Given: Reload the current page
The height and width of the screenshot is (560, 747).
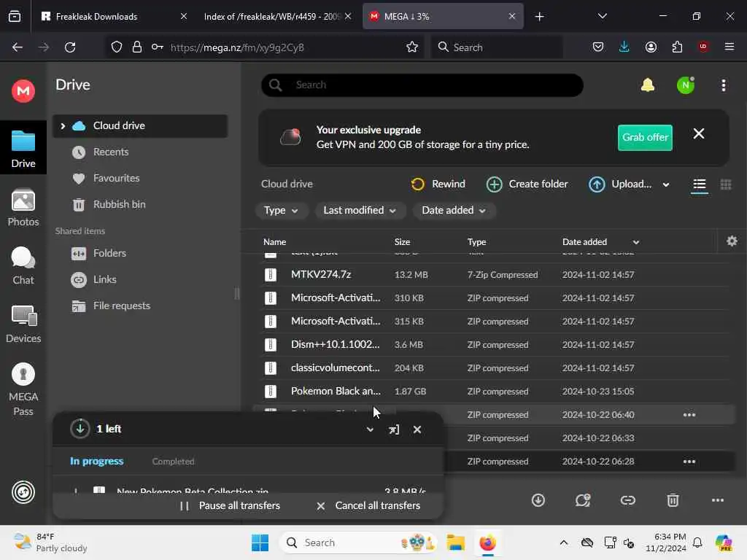Looking at the screenshot, I should (x=70, y=47).
